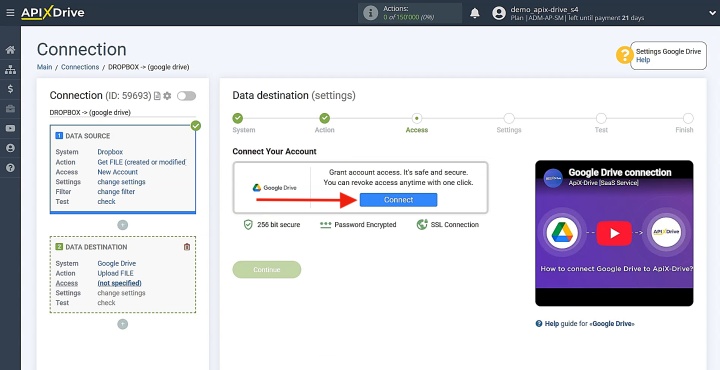This screenshot has height=370, width=720.
Task: Go to Connections breadcrumb
Action: pyautogui.click(x=80, y=67)
